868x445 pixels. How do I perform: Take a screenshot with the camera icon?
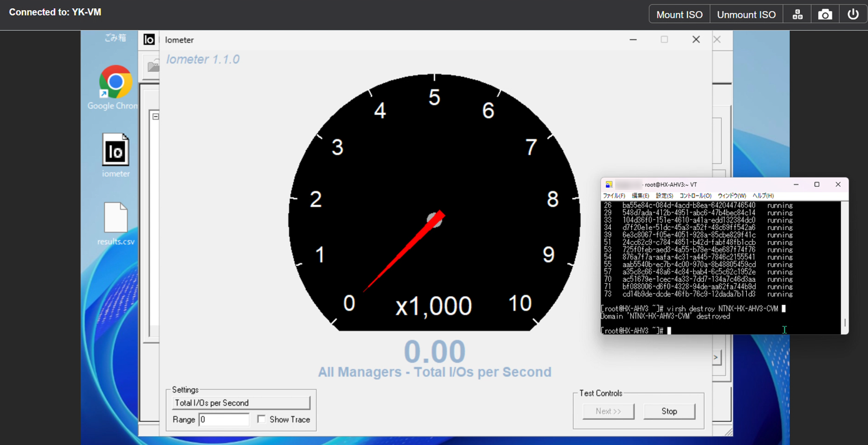(x=825, y=14)
